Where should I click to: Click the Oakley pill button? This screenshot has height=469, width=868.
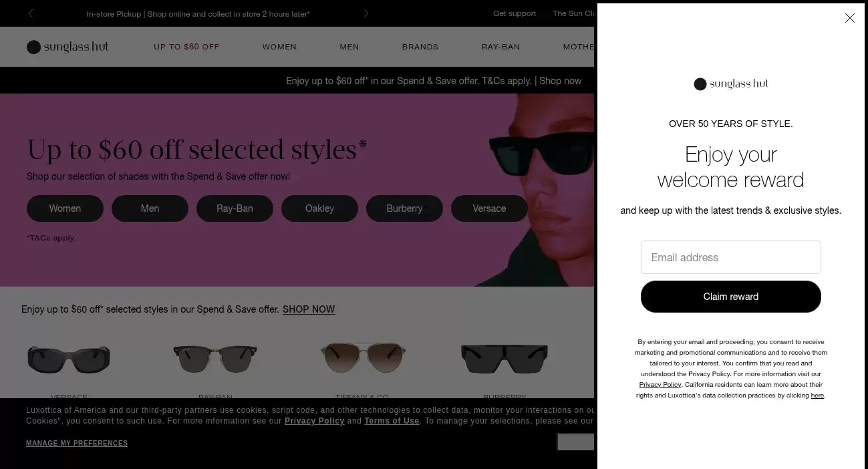click(319, 208)
